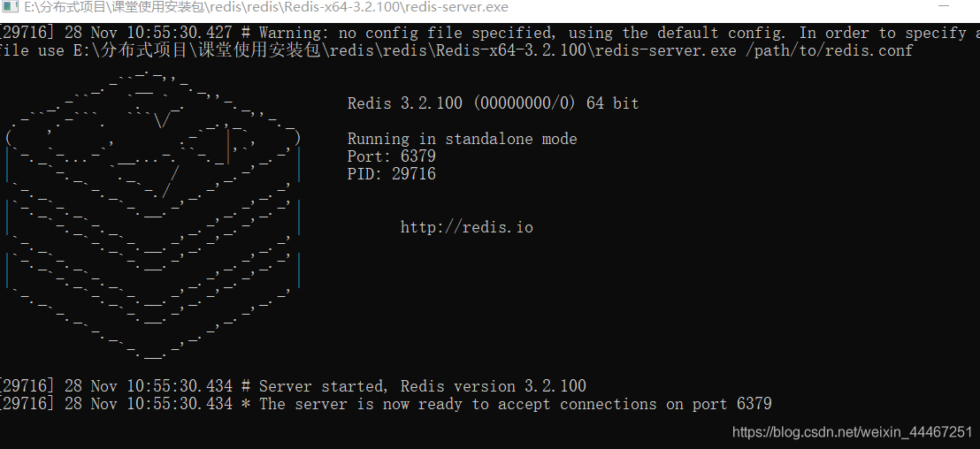Click the blog.csdn.net watermark link

point(852,432)
